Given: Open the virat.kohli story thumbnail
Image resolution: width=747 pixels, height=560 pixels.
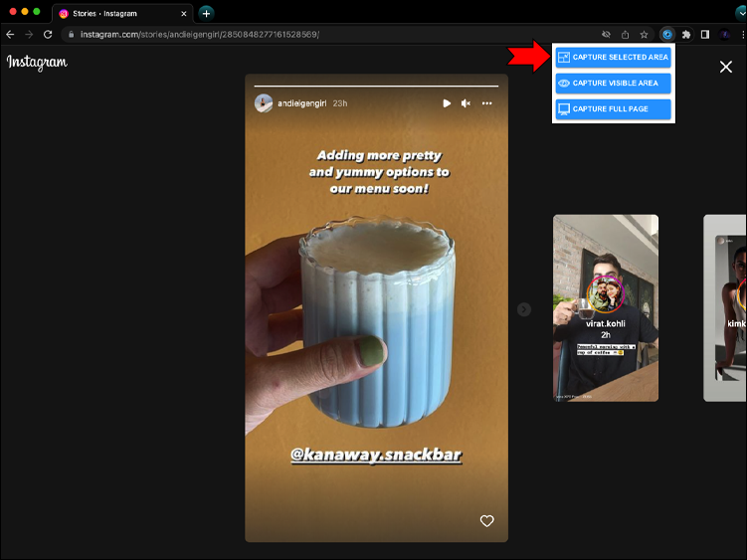Looking at the screenshot, I should tap(606, 308).
